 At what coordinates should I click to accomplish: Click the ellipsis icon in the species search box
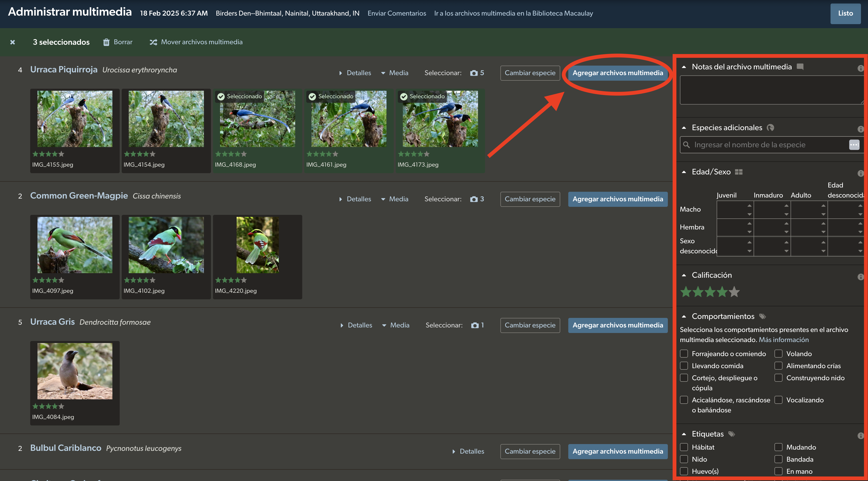pos(854,145)
